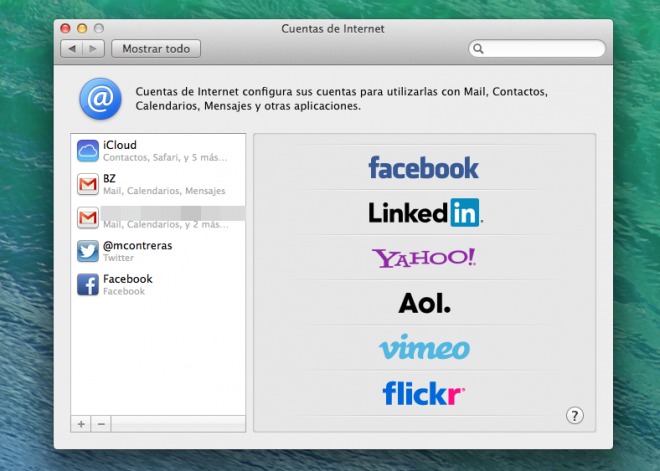This screenshot has width=660, height=471.
Task: Select the Facebook account name in list
Action: click(128, 279)
